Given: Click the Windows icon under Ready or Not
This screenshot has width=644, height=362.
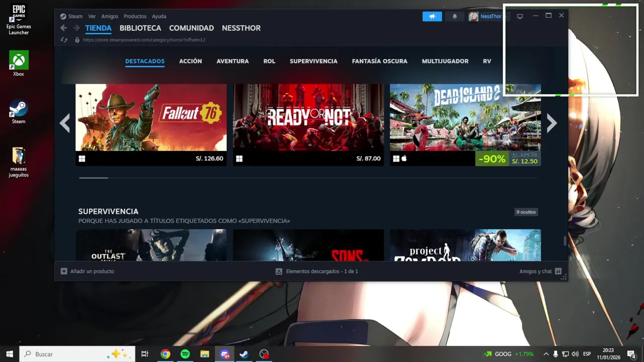Looking at the screenshot, I should pyautogui.click(x=239, y=158).
